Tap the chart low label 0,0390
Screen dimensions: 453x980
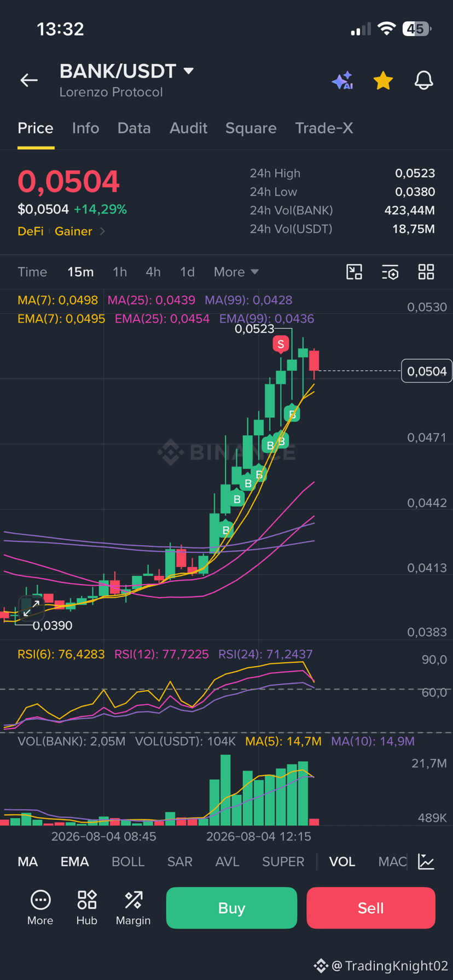coord(53,626)
